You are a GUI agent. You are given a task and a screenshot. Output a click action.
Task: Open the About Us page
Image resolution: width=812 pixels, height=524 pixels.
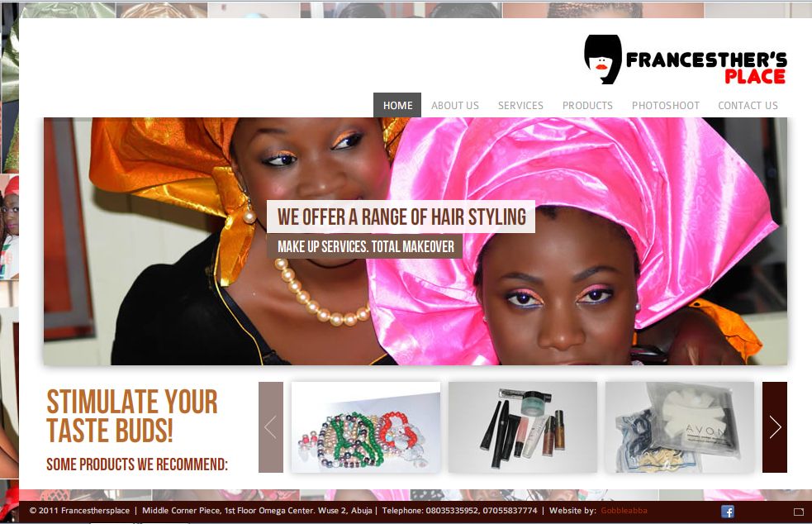coord(454,105)
